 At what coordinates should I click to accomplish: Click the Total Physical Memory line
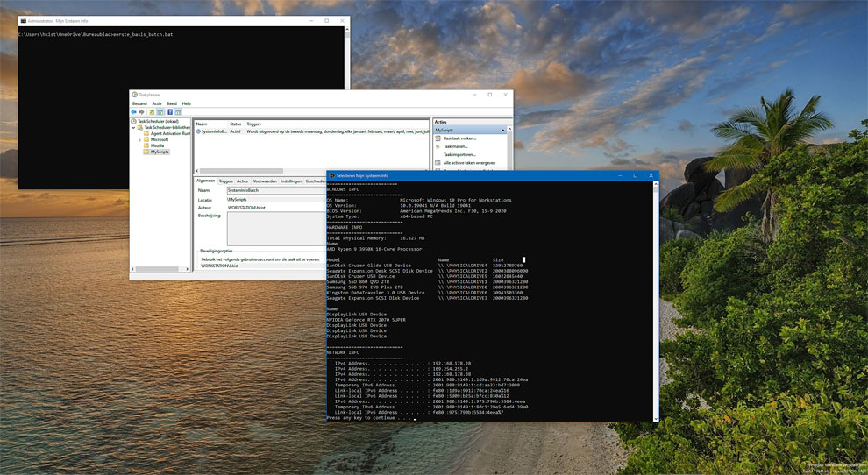(x=375, y=238)
